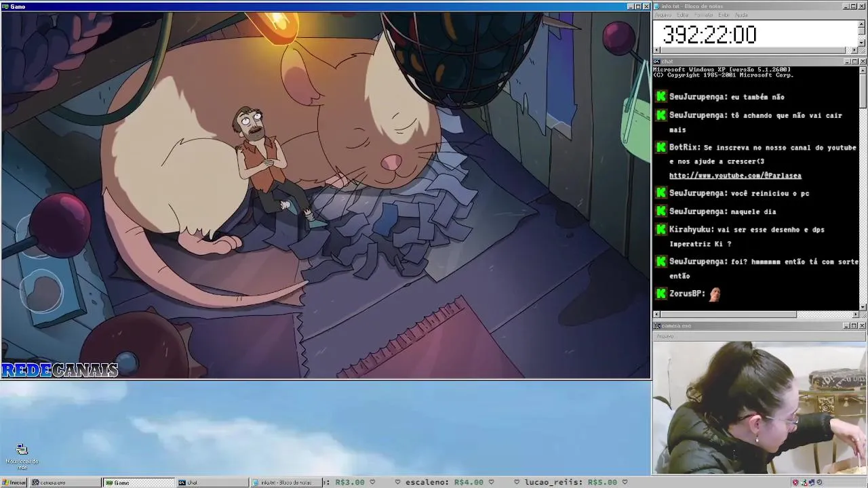Image resolution: width=868 pixels, height=488 pixels.
Task: Switch to camera.exe taskbar button
Action: click(x=65, y=483)
